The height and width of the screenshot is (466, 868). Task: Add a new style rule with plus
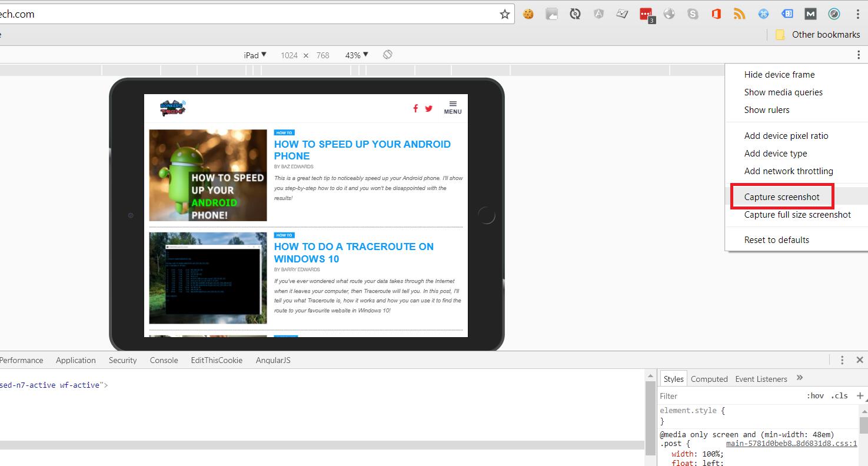[860, 396]
